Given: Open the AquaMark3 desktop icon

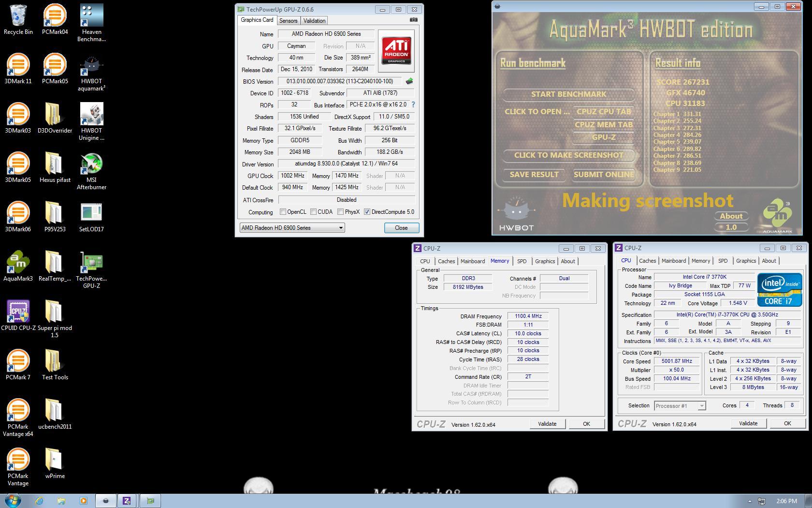Looking at the screenshot, I should [x=18, y=267].
